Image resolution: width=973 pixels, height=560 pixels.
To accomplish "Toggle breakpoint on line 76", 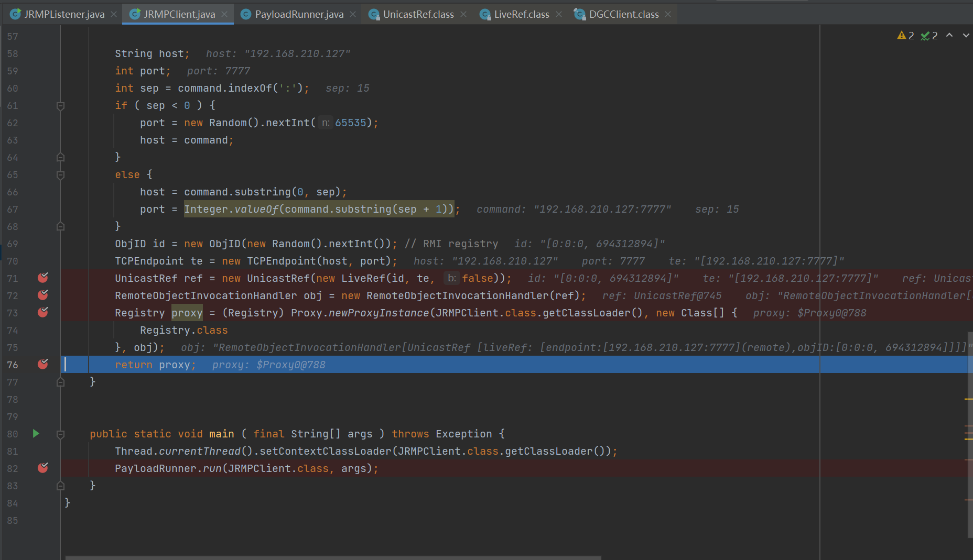I will tap(43, 364).
